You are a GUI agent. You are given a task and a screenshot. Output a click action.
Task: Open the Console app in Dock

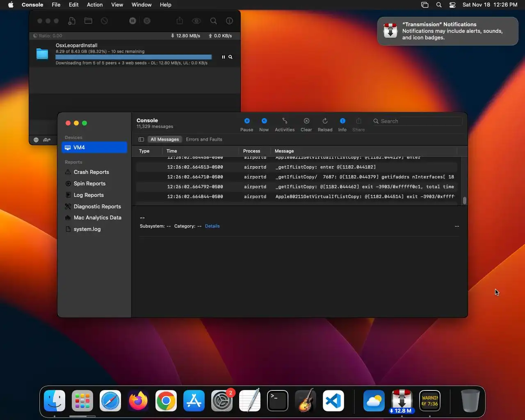tap(429, 401)
